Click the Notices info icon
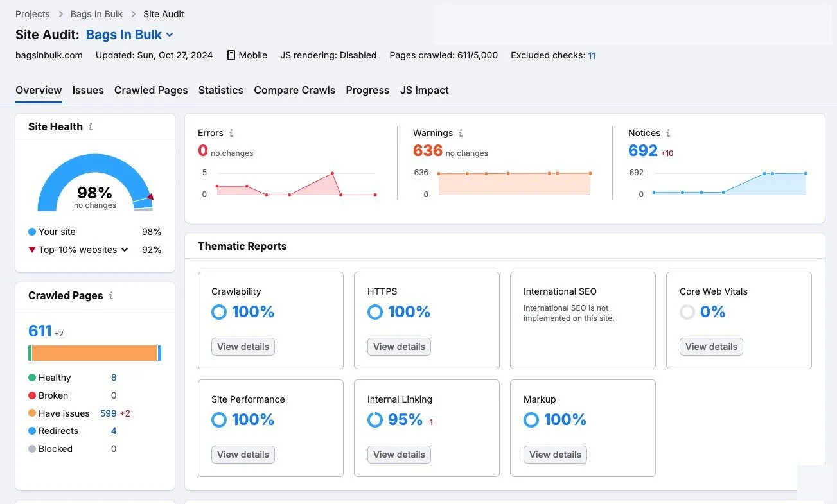The image size is (837, 504). 668,133
